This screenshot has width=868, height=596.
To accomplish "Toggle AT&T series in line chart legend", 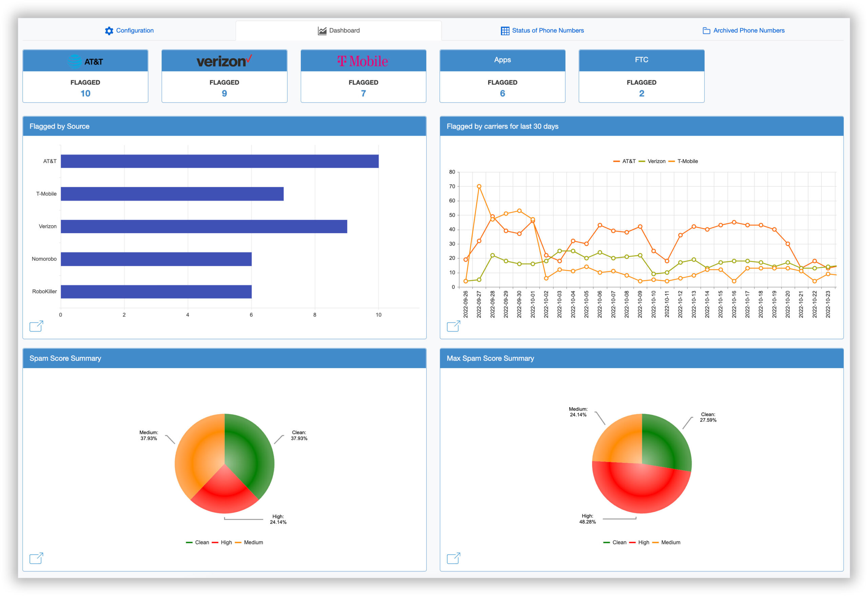I will click(624, 161).
